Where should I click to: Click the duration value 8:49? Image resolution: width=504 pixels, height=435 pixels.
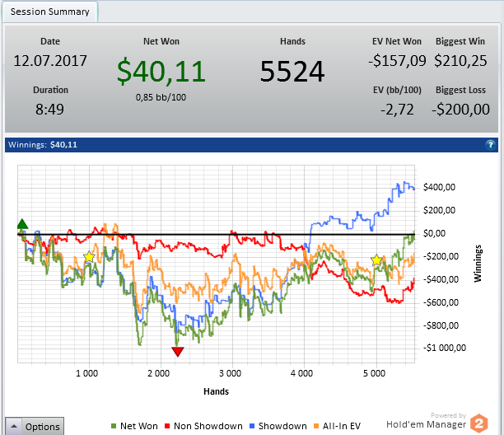[x=49, y=110]
